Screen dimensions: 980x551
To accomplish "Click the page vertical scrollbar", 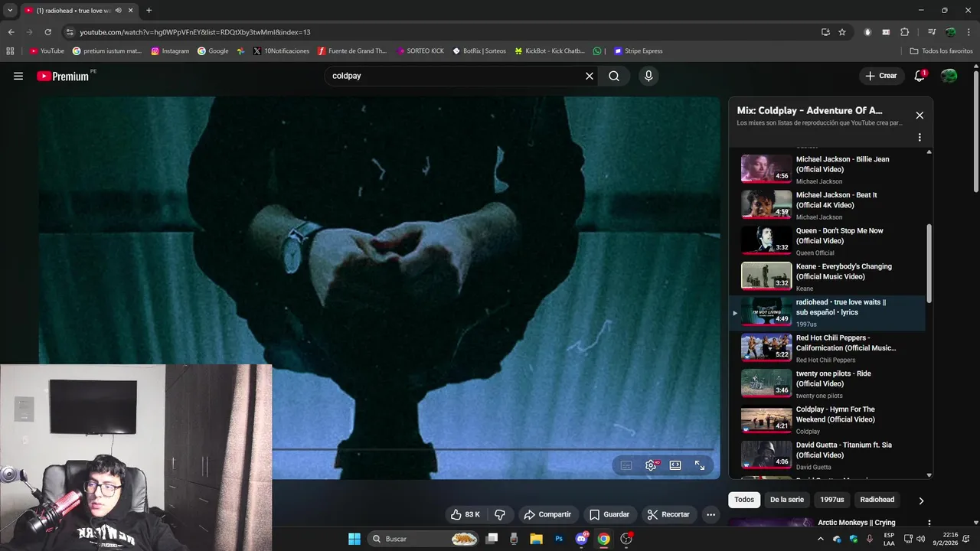I will click(x=975, y=130).
